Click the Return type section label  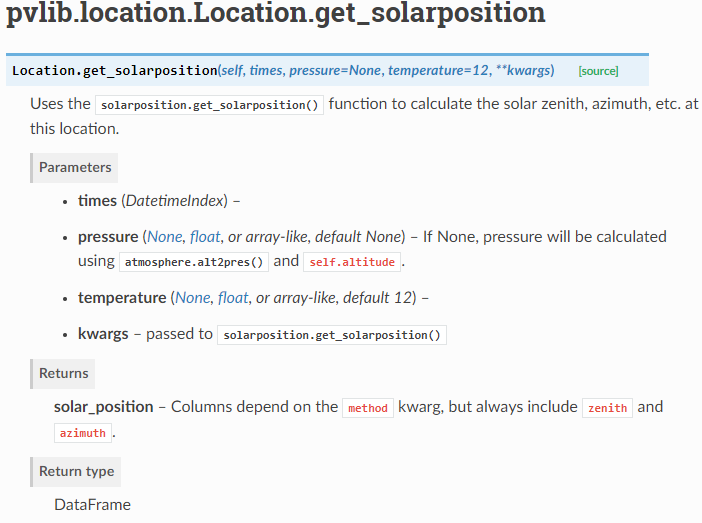76,471
